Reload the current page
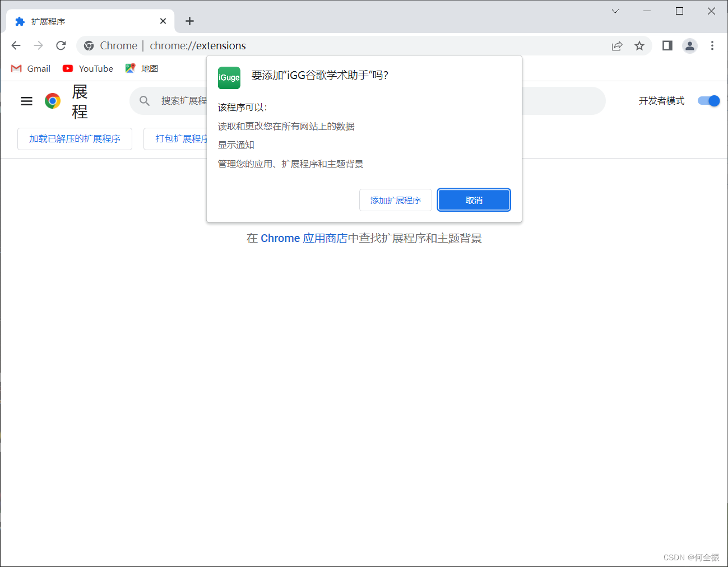728x567 pixels. point(61,45)
